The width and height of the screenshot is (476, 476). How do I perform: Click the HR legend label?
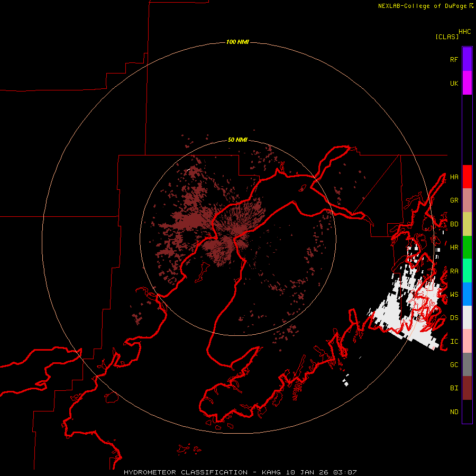coord(454,248)
